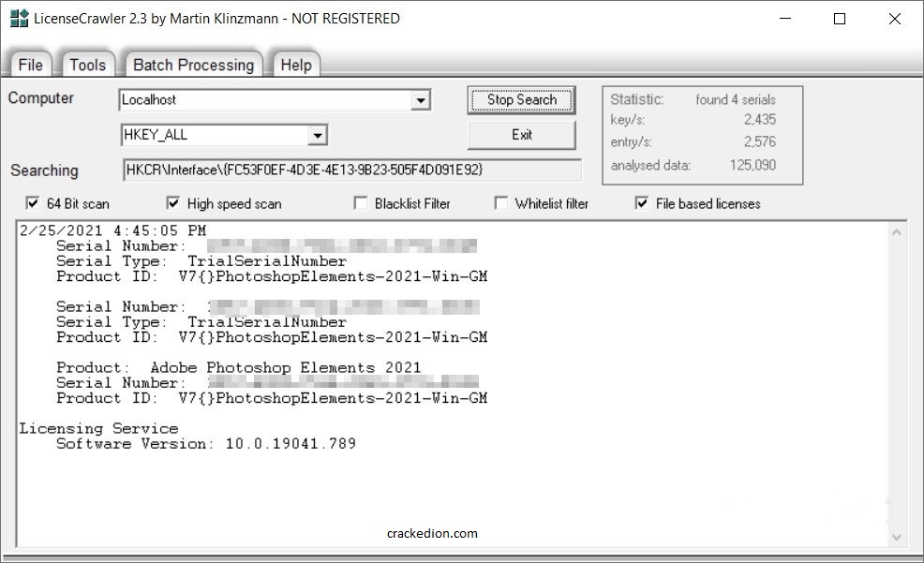Viewport: 924px width, 563px height.
Task: Minimize the LicenseCrawler window
Action: [x=785, y=19]
